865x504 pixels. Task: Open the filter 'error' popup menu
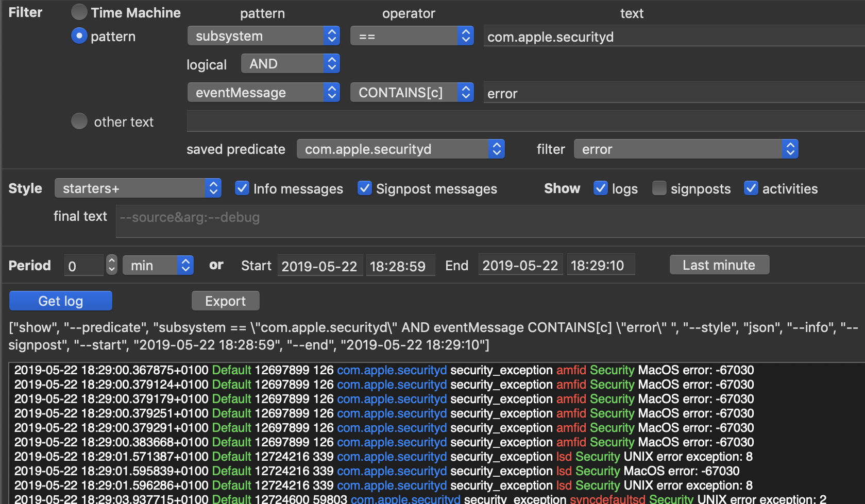tap(686, 149)
